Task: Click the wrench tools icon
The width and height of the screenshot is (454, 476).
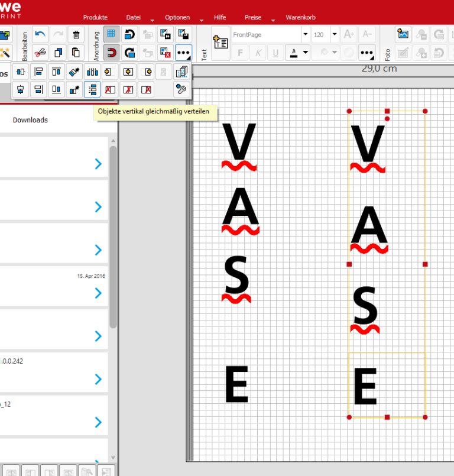Action: [181, 90]
